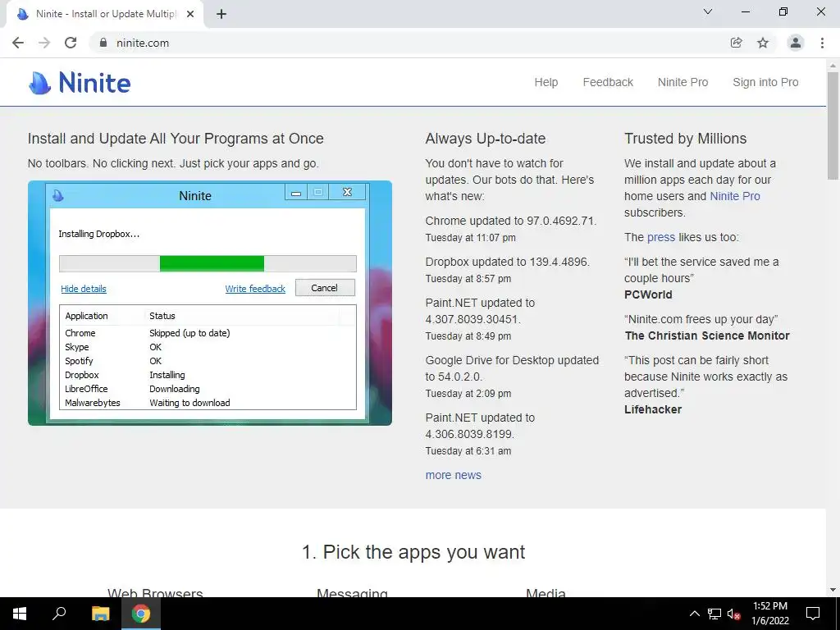This screenshot has width=840, height=630.
Task: Share this page using the share icon
Action: coord(736,43)
